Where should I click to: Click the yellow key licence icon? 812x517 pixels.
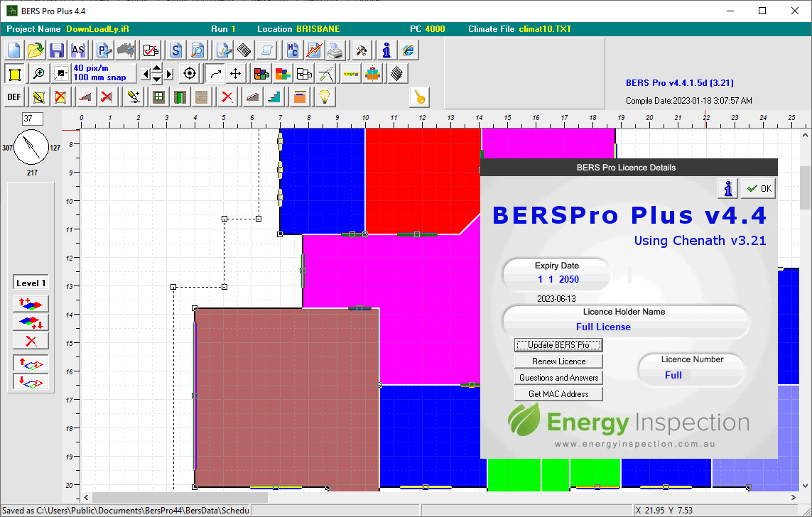tap(419, 97)
